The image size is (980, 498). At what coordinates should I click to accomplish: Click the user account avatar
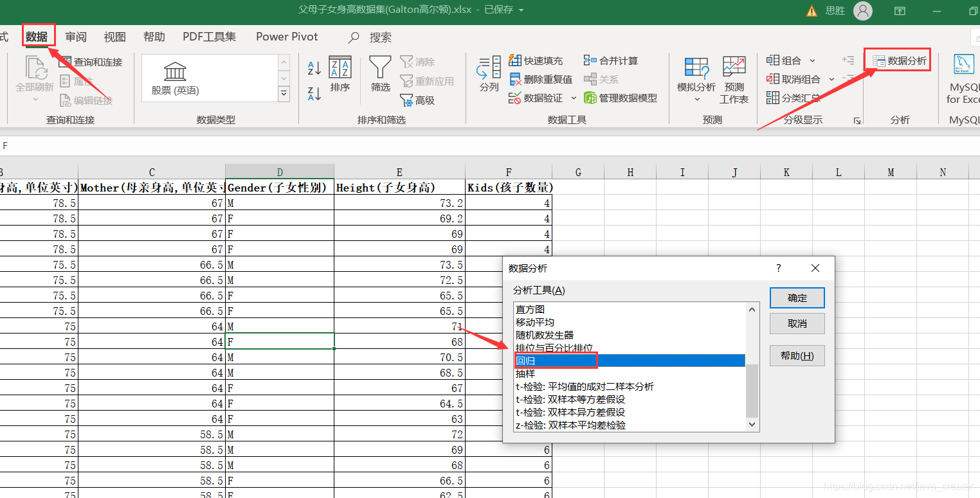point(863,10)
